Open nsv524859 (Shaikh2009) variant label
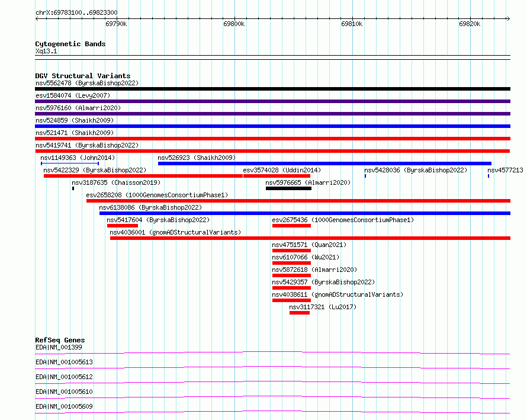This screenshot has width=527, height=420. 75,120
